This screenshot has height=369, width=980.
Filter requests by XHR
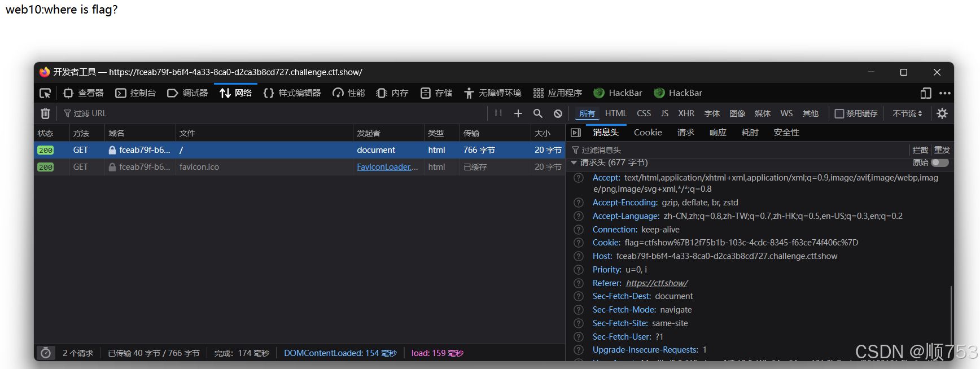pos(686,113)
